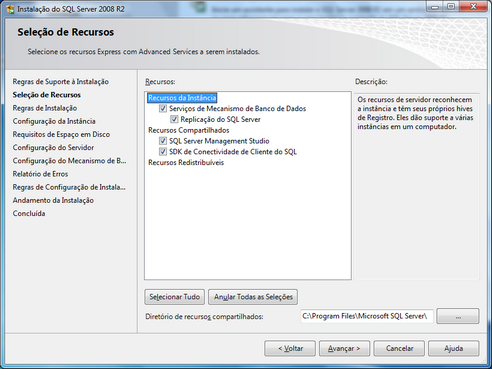Select Recursos Redistribuíveis tree node
This screenshot has width=492, height=369.
[x=186, y=162]
